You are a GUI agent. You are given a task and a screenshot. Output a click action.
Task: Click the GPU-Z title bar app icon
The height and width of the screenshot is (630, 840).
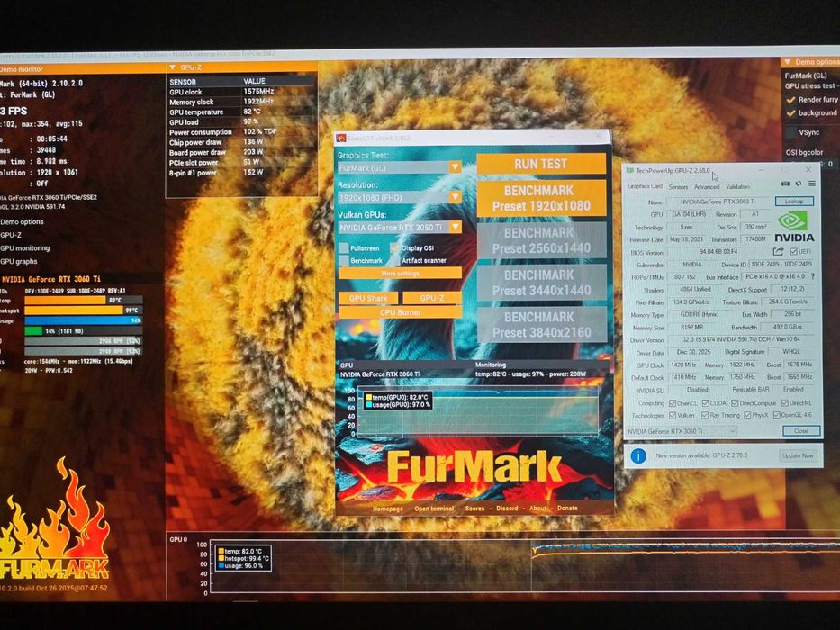tap(630, 170)
